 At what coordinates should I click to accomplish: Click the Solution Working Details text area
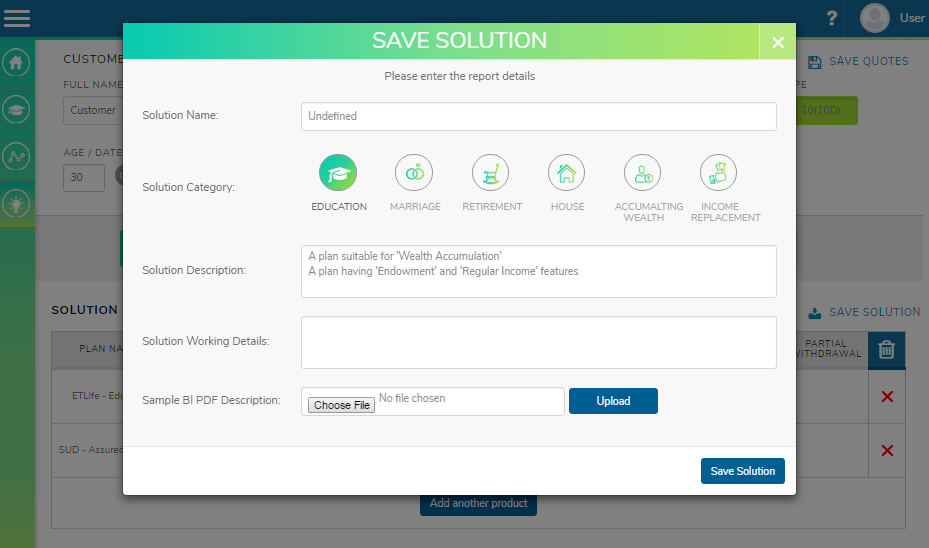(x=538, y=342)
